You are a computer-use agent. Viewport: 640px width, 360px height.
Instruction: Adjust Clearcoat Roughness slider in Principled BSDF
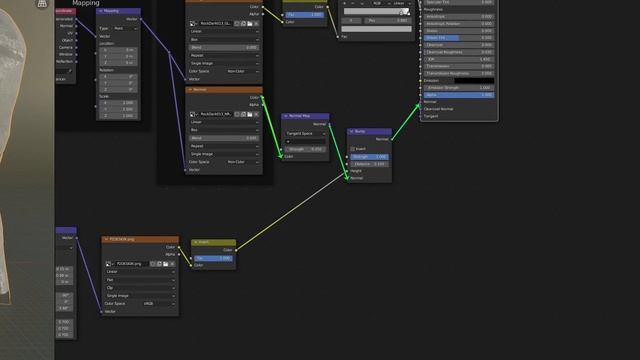(x=459, y=52)
